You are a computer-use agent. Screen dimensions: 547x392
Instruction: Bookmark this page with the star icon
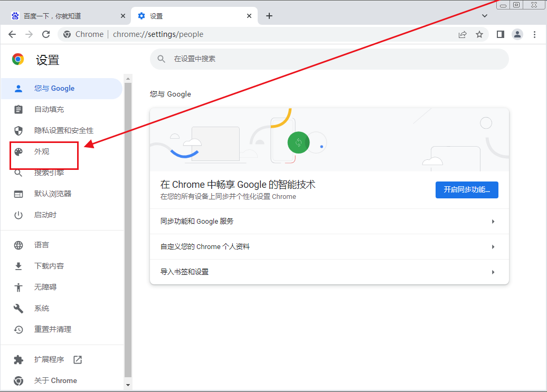pyautogui.click(x=479, y=34)
